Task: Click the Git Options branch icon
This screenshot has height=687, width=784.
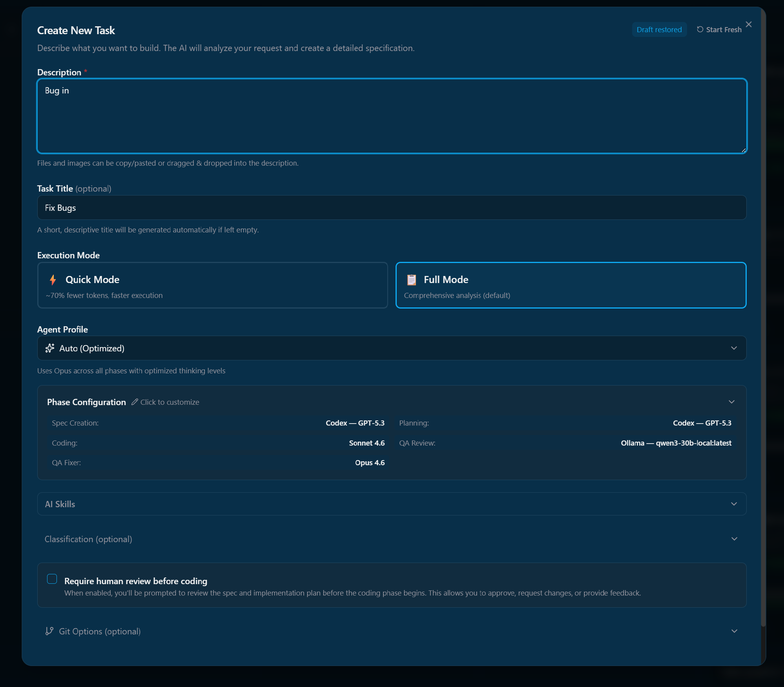Action: click(49, 631)
